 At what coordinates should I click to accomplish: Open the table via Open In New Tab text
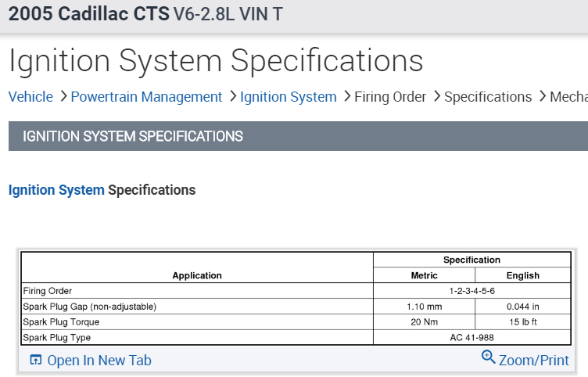99,361
